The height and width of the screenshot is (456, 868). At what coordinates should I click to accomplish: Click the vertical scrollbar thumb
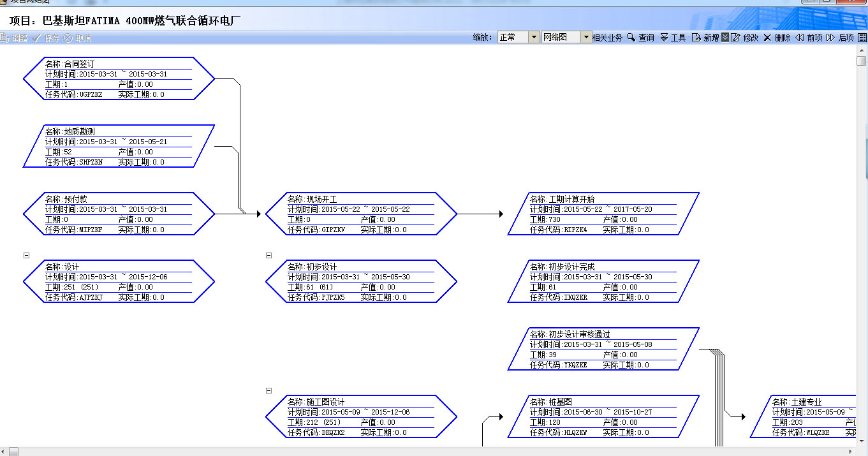tap(862, 61)
